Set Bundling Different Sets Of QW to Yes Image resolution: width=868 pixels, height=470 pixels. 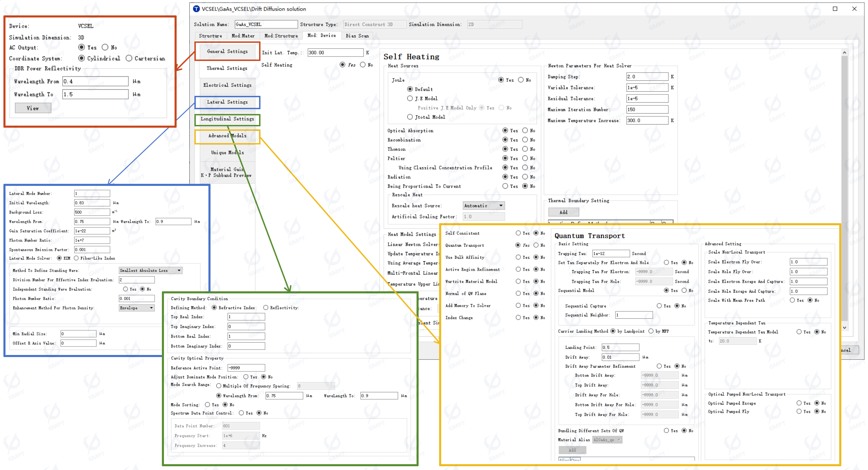pos(666,430)
